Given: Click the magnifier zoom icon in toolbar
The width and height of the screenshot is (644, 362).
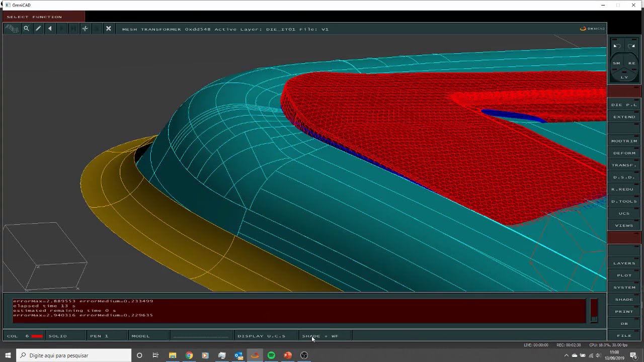Looking at the screenshot, I should 26,29.
